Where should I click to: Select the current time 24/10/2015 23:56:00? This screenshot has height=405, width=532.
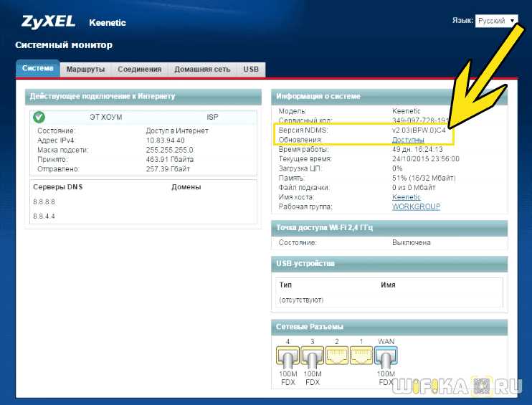tap(425, 158)
